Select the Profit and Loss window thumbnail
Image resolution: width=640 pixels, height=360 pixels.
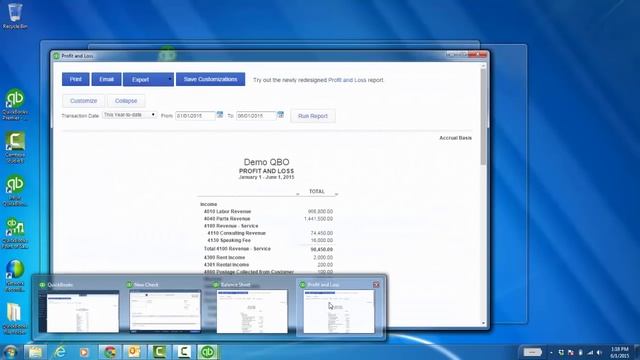pos(339,307)
